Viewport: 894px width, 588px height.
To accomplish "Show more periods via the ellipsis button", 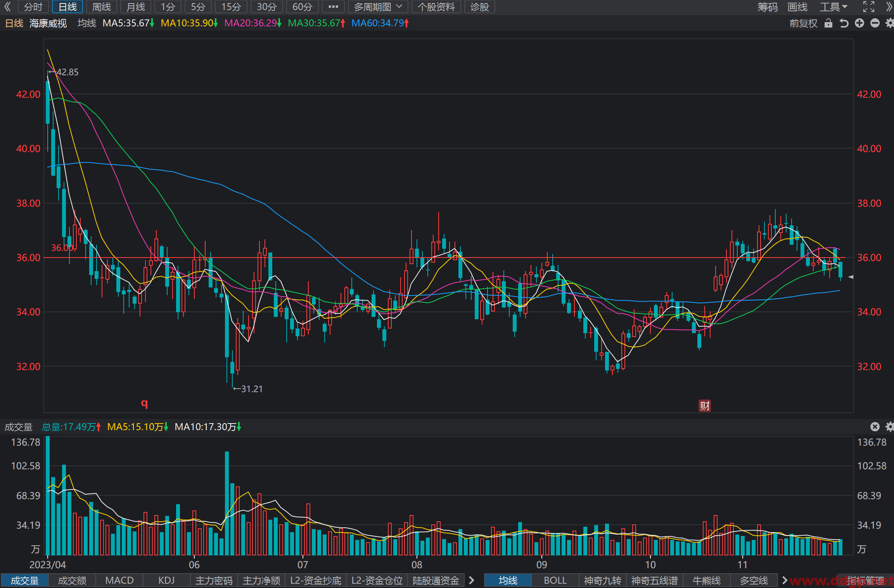I will pyautogui.click(x=333, y=7).
